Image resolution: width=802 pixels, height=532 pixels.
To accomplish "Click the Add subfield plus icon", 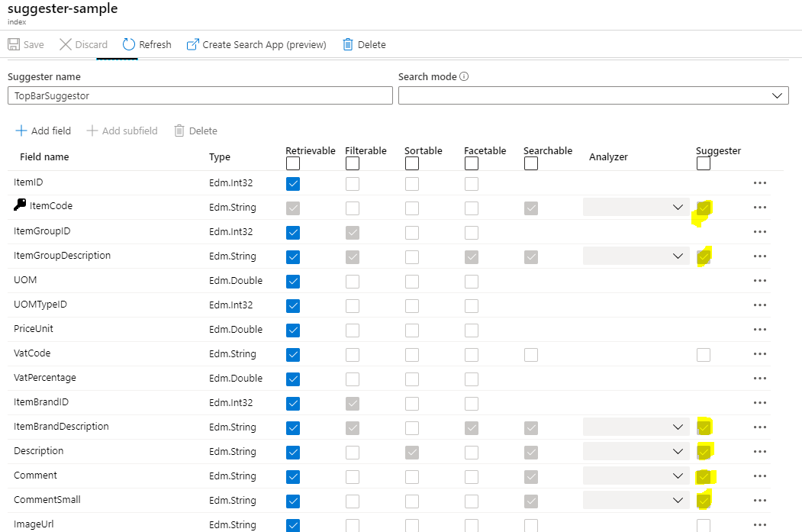I will tap(92, 131).
